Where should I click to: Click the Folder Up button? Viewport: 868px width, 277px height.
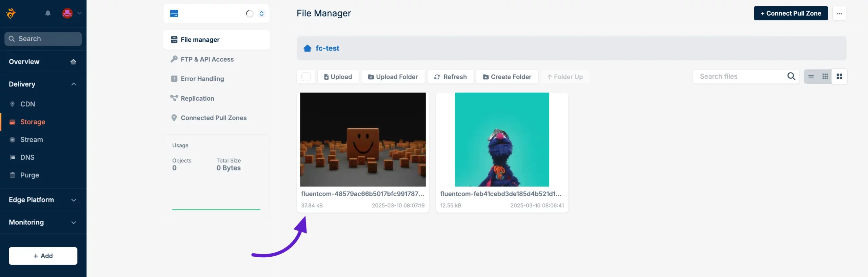[x=565, y=77]
